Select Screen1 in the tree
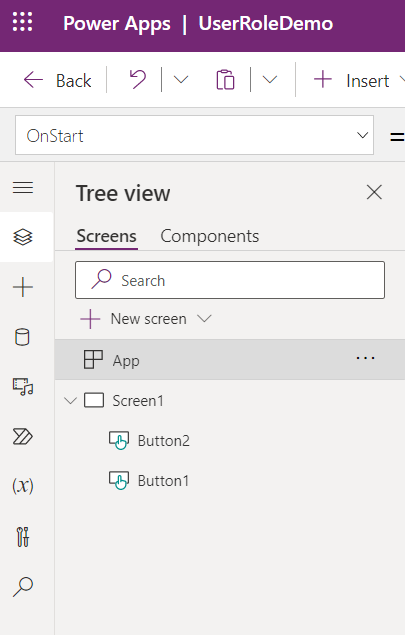 pos(138,401)
